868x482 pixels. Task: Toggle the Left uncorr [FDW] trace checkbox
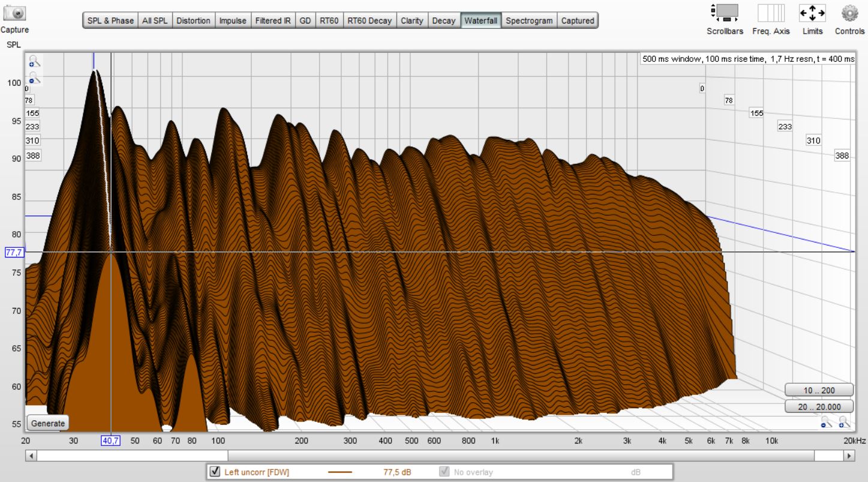pos(215,472)
